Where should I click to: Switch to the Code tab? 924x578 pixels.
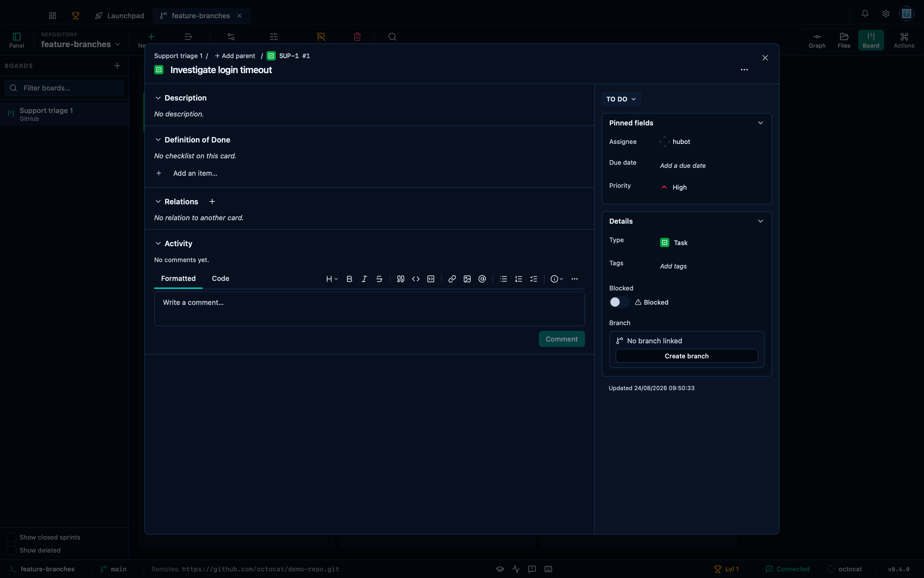(x=221, y=279)
